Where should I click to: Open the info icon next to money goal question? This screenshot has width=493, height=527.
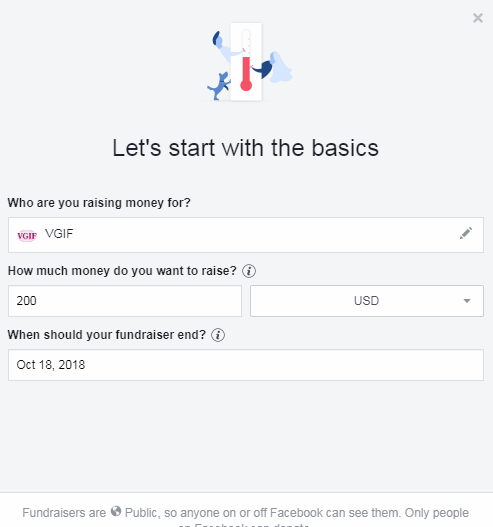(x=249, y=271)
